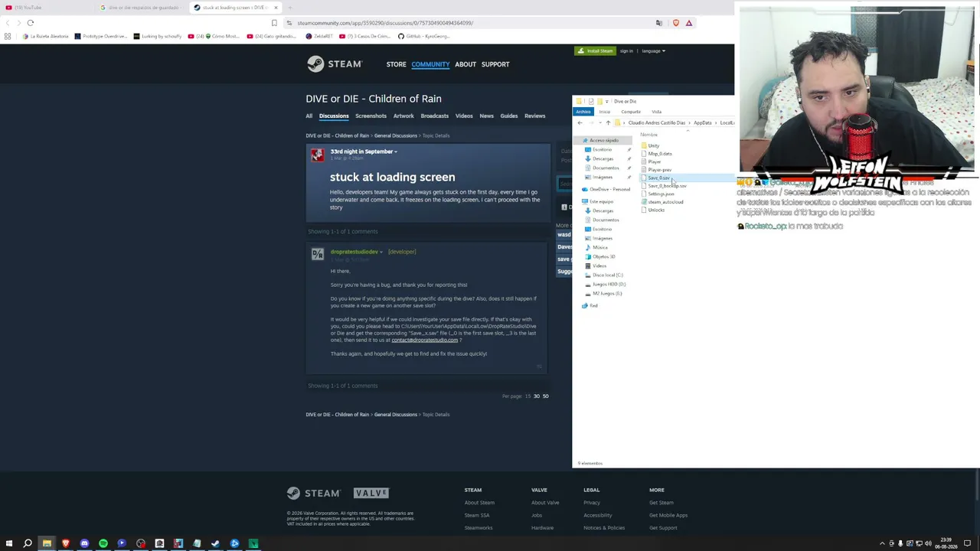Open SUPPORT in the Steam header

[495, 64]
